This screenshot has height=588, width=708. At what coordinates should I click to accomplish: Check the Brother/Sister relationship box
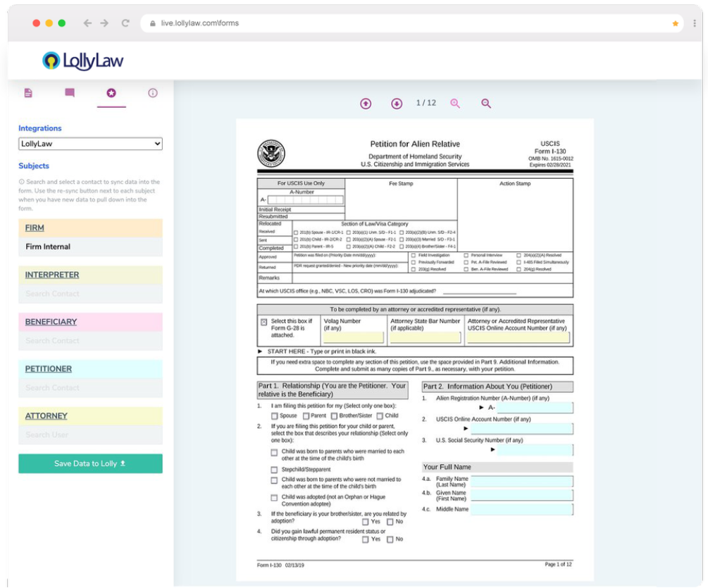[x=334, y=416]
